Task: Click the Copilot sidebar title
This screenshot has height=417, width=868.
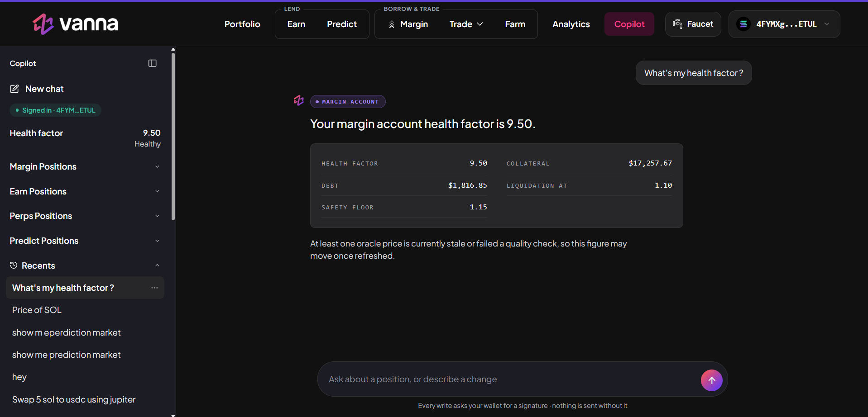Action: pyautogui.click(x=23, y=63)
